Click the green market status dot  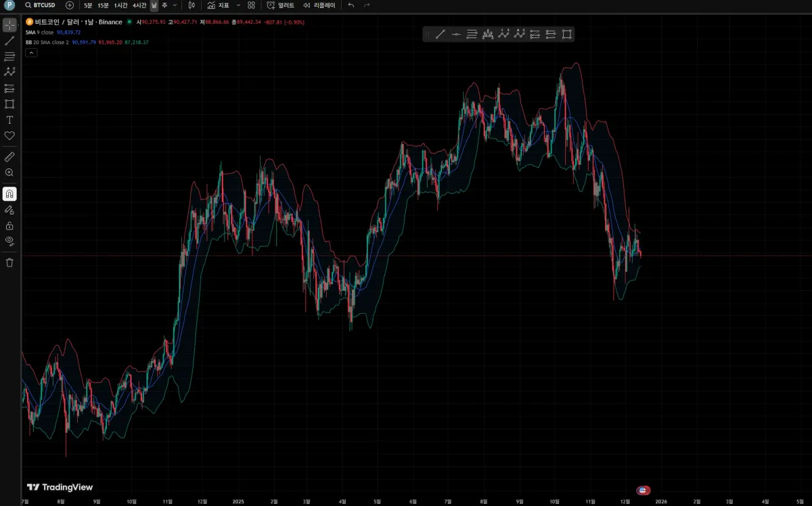[129, 22]
